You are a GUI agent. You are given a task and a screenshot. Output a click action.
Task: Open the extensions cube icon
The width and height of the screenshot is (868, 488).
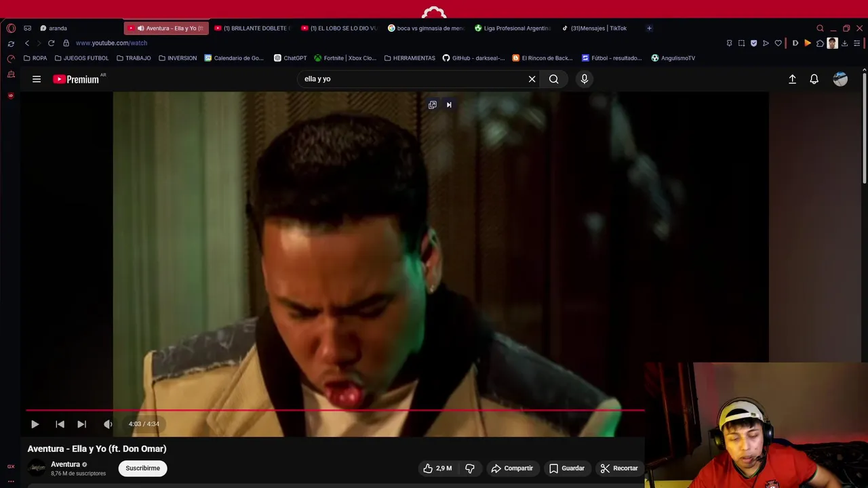[820, 43]
